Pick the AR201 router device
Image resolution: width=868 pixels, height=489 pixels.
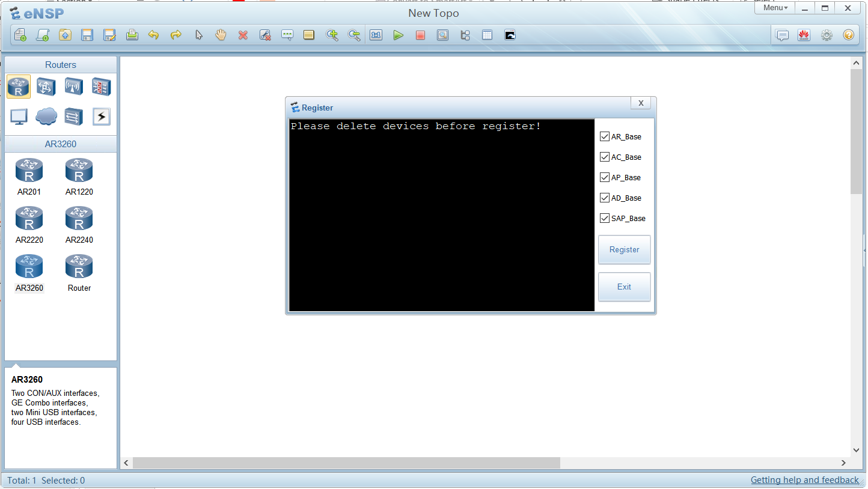click(x=29, y=177)
